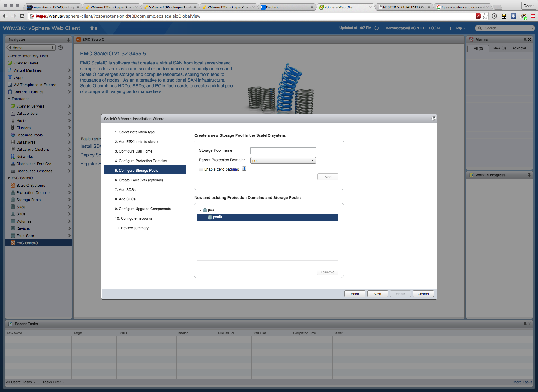Select pool0 in the storage pools list

pyautogui.click(x=217, y=217)
